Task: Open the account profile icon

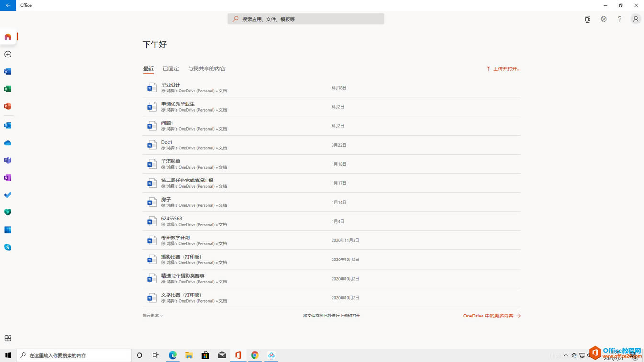Action: pos(636,19)
